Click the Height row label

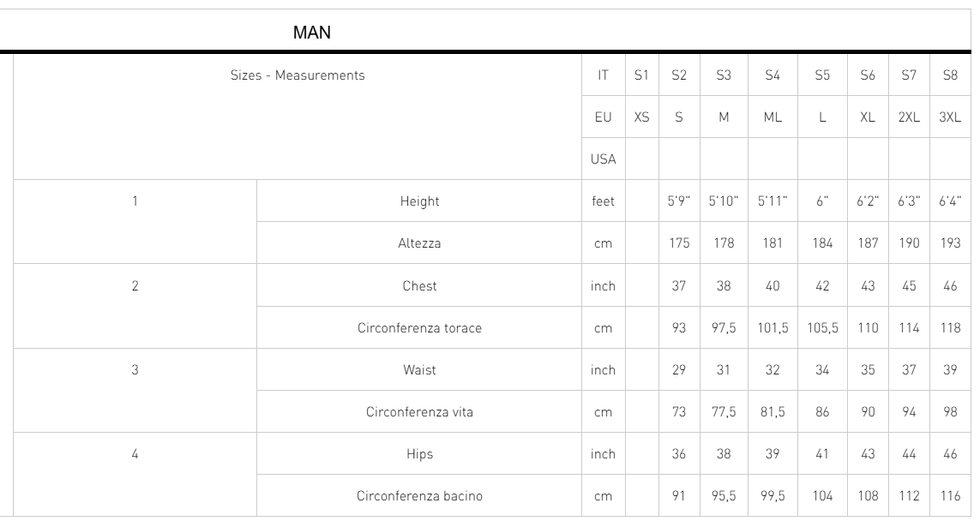[x=419, y=201]
